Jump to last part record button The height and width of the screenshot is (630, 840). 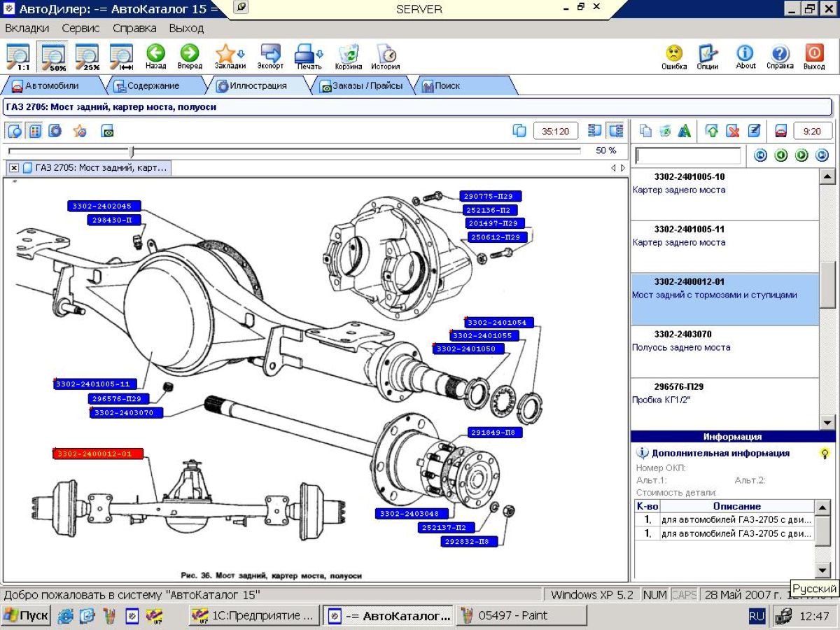click(822, 155)
